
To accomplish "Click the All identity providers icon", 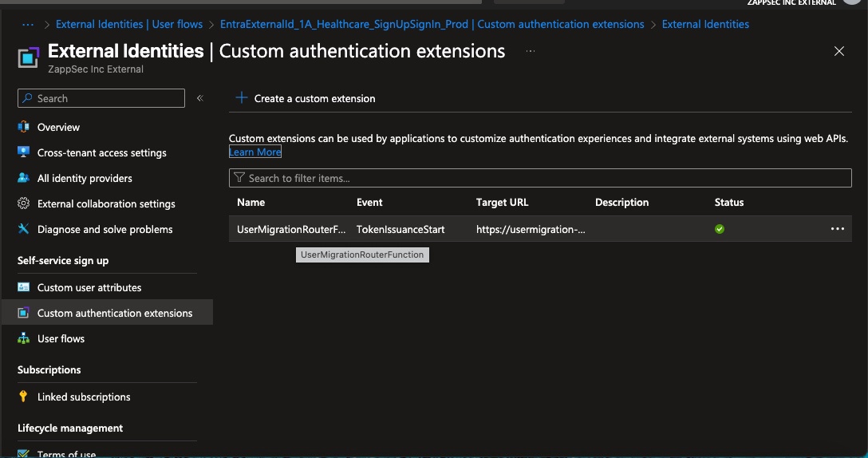I will tap(23, 178).
